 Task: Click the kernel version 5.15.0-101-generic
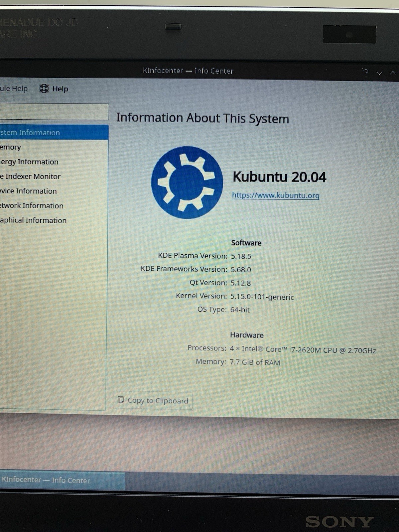[262, 297]
